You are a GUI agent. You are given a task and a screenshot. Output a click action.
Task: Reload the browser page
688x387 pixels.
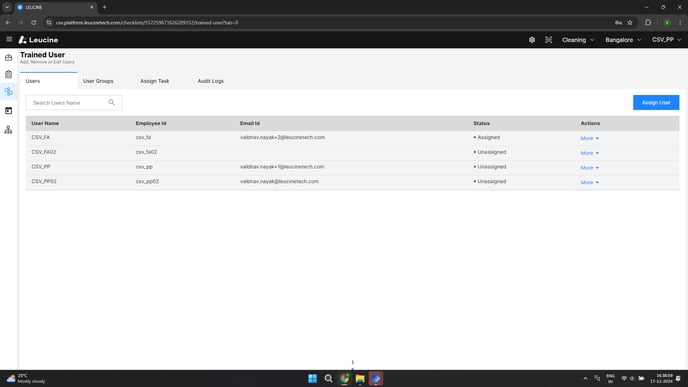(34, 22)
